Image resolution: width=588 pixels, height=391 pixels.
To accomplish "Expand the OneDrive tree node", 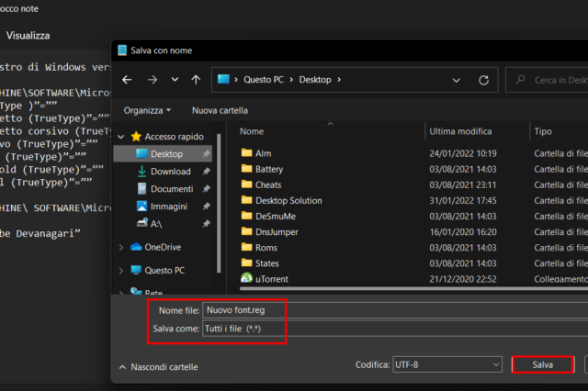I will click(x=121, y=247).
